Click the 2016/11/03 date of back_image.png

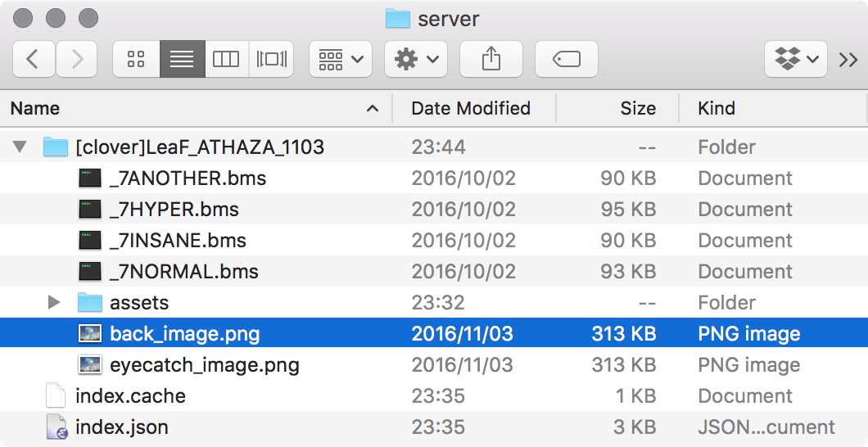(x=462, y=333)
